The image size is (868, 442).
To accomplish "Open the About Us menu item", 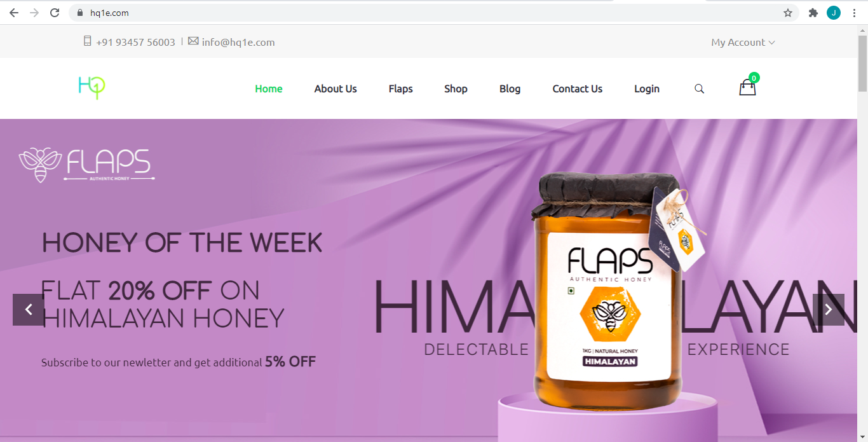I will (336, 89).
